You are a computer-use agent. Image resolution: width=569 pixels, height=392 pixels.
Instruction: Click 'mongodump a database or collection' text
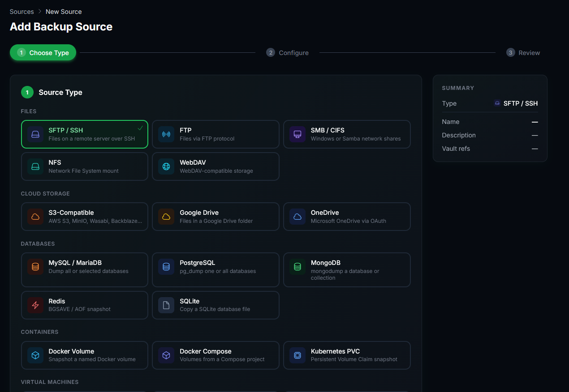[345, 274]
